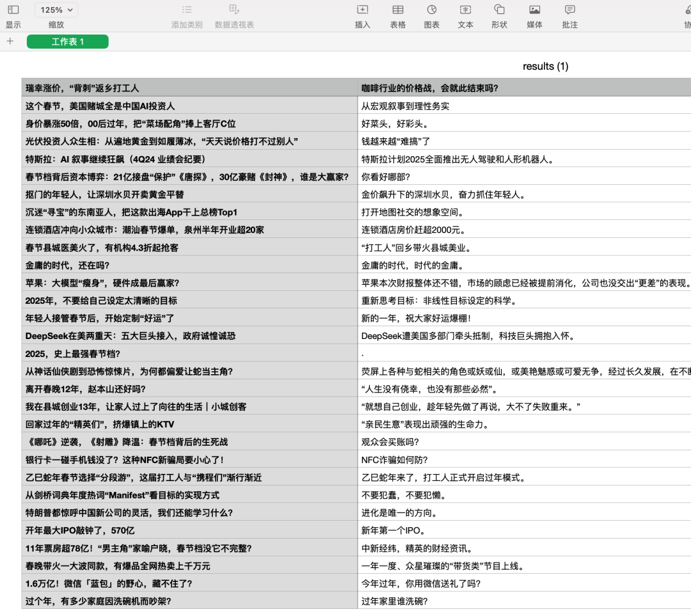Screen dimensions: 691x616
Task: Select cell 钱越来越“难搞”了
Action: pyautogui.click(x=525, y=141)
